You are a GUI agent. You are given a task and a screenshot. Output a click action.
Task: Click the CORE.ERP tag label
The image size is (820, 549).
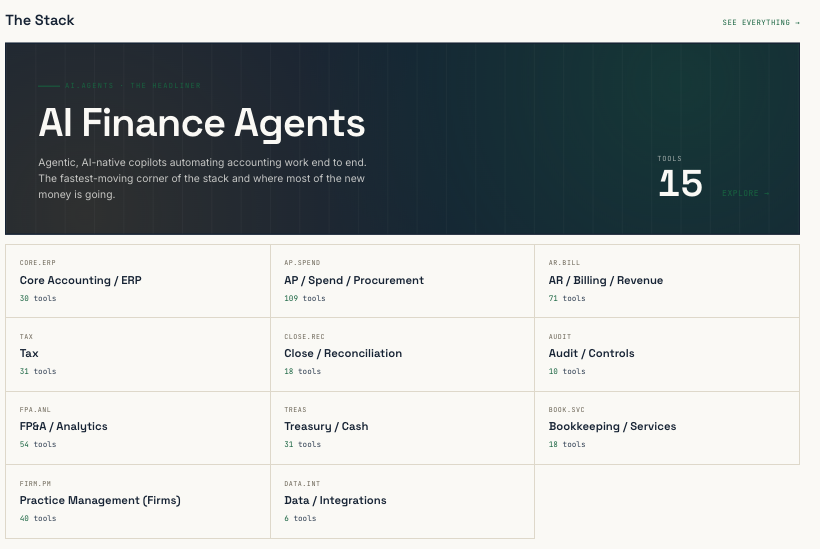pyautogui.click(x=38, y=262)
